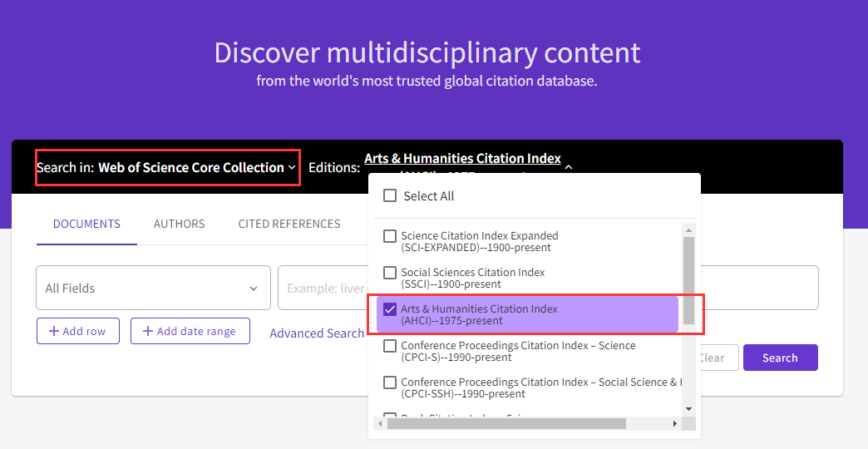Check Conference Proceedings Citation Index – Science

(389, 346)
